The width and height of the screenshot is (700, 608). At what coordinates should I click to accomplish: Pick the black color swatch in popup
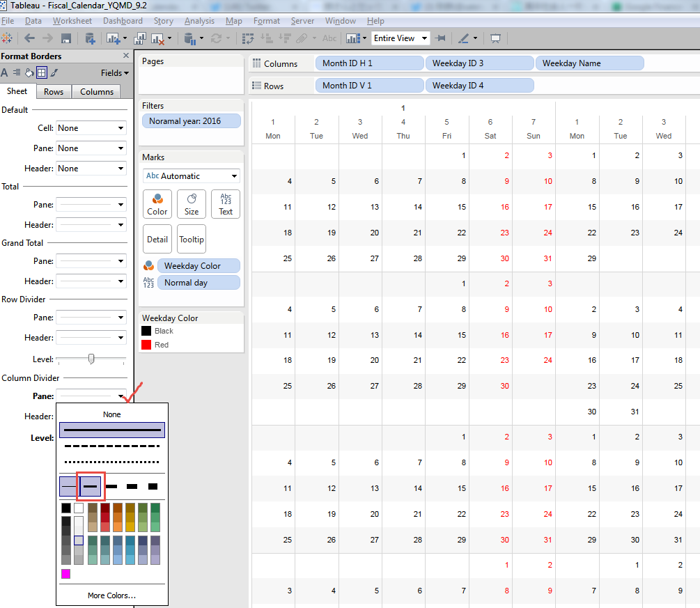pos(66,508)
